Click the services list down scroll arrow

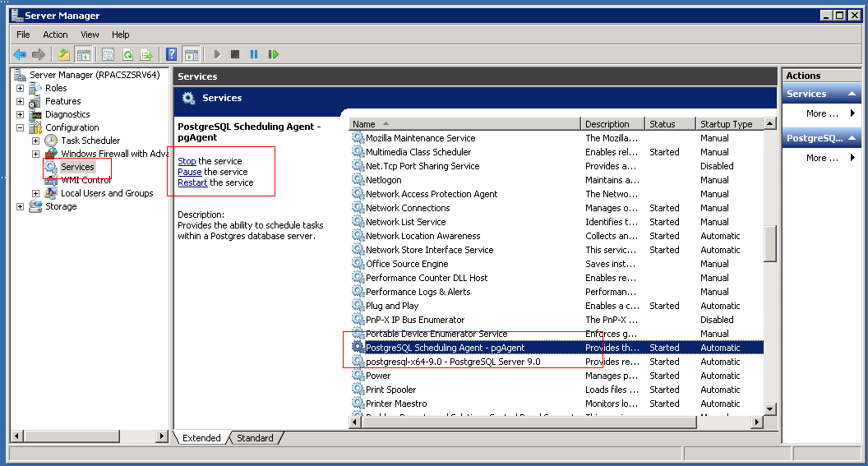[769, 409]
